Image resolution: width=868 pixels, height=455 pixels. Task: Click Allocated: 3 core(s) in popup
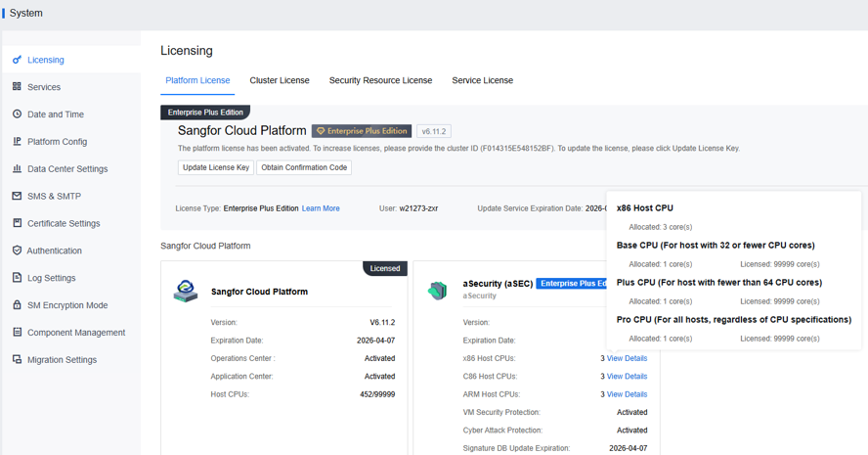click(x=661, y=227)
